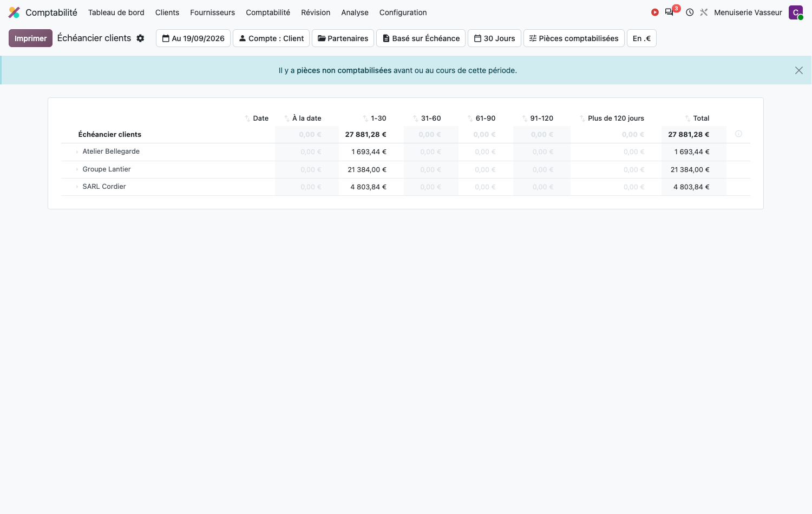The height and width of the screenshot is (514, 812).
Task: Follow the pièces non comptabilisées link
Action: pyautogui.click(x=344, y=70)
